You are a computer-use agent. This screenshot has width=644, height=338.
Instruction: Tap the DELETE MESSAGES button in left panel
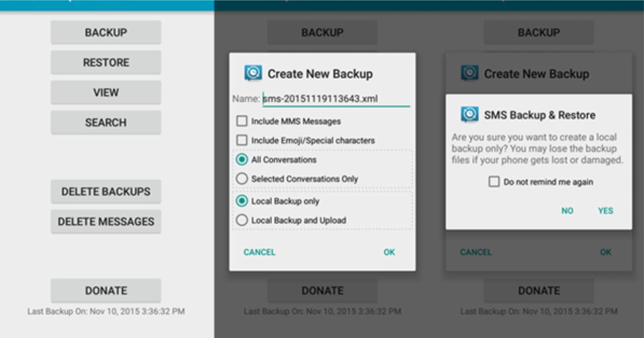(x=106, y=222)
